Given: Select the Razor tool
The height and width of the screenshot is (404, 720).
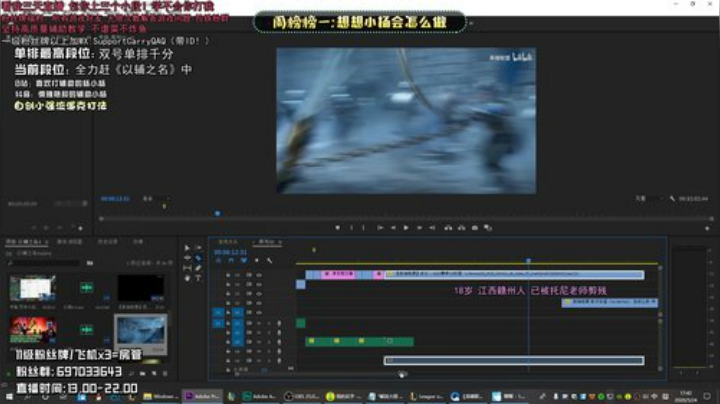Looking at the screenshot, I should pyautogui.click(x=198, y=258).
